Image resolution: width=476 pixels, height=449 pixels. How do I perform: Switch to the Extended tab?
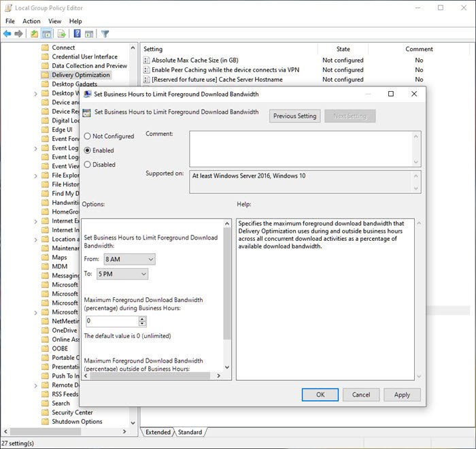pos(158,432)
